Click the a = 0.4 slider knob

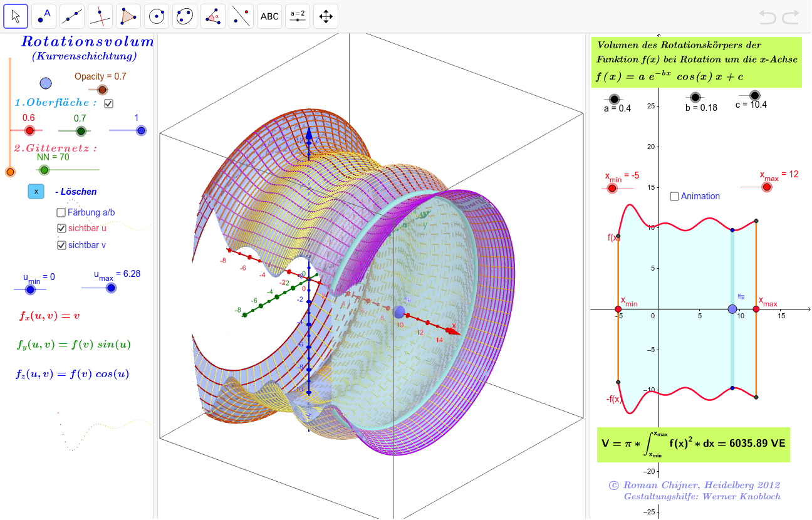pos(614,99)
